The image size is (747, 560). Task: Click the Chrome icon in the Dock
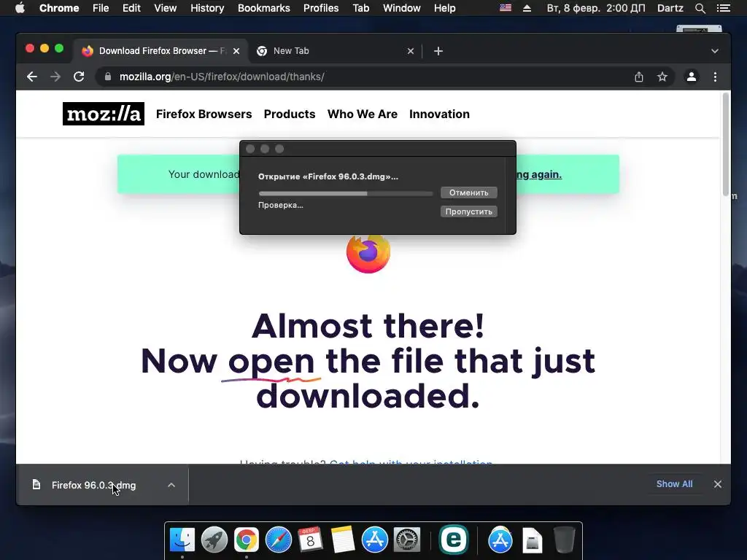(x=247, y=540)
